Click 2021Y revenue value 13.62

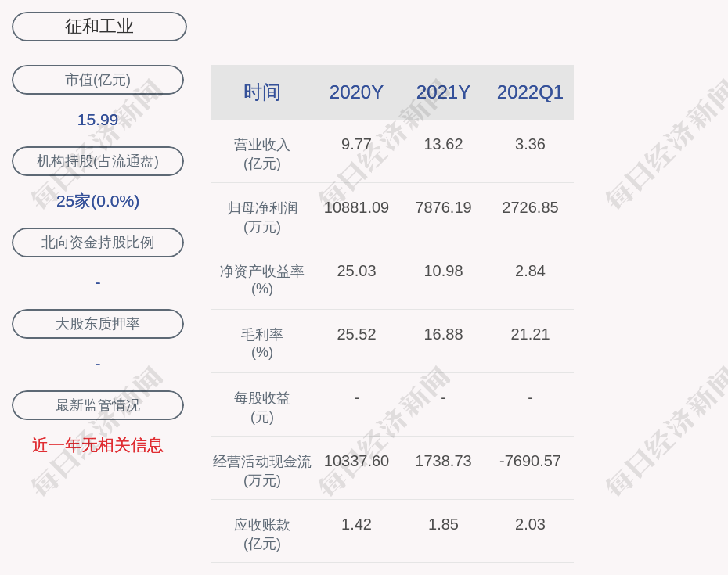point(443,144)
